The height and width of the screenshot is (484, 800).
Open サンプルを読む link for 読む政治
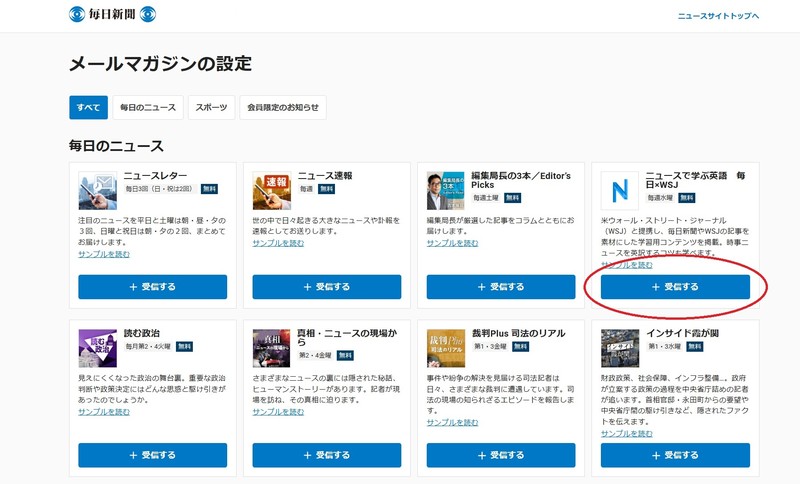(x=104, y=412)
